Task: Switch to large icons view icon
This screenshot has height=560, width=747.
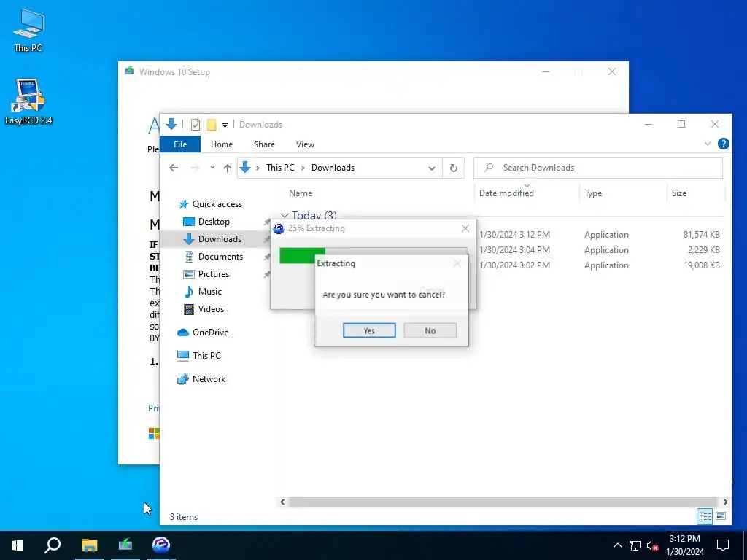Action: coord(721,516)
